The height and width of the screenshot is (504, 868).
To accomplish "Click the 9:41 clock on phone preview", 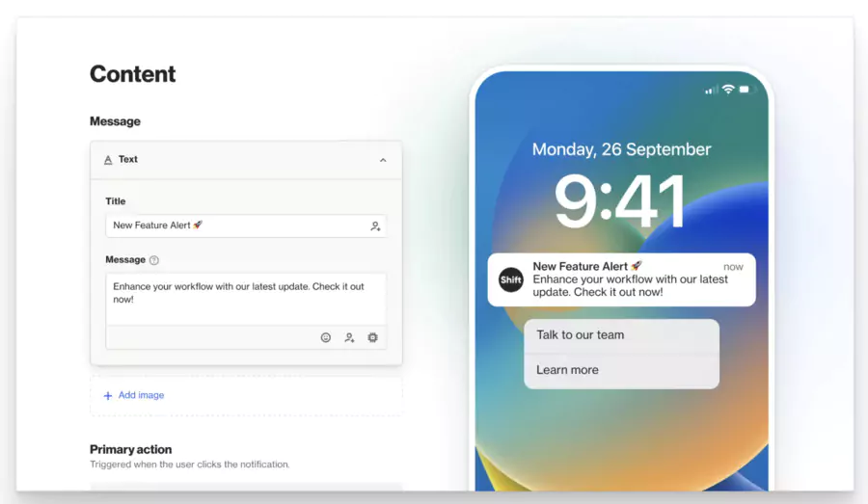I will (x=620, y=200).
